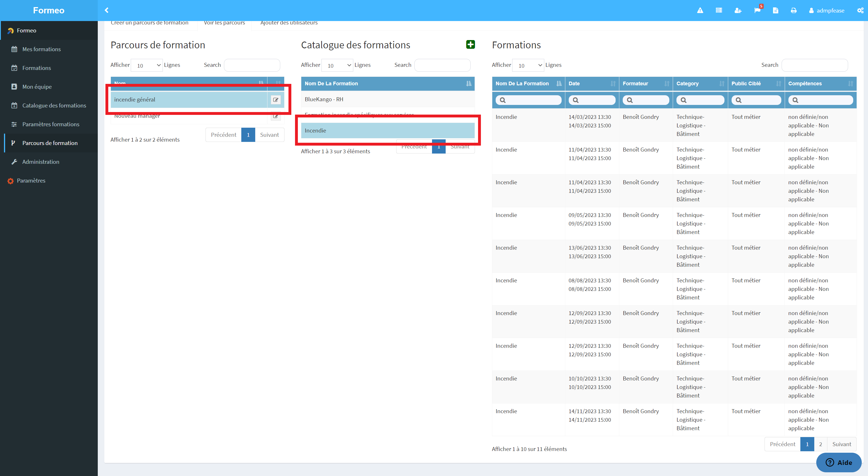Click the edit icon for incendie général
The image size is (868, 476).
[276, 100]
